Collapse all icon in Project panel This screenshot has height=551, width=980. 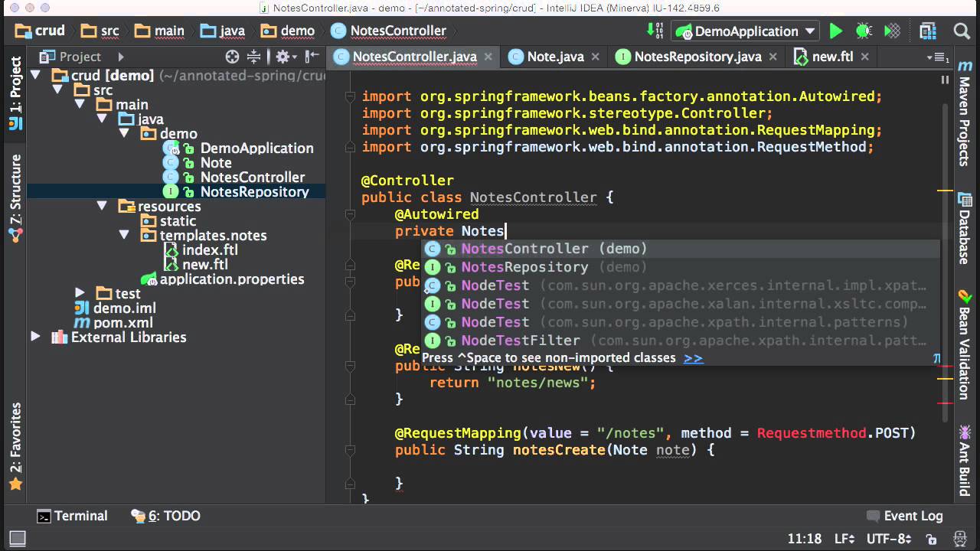pos(253,57)
